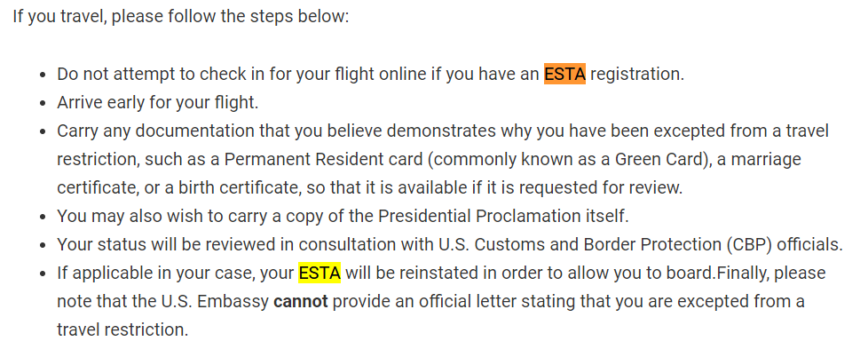This screenshot has width=868, height=357.
Task: Click the bullet before 'Carry any documentation'
Action: (42, 132)
